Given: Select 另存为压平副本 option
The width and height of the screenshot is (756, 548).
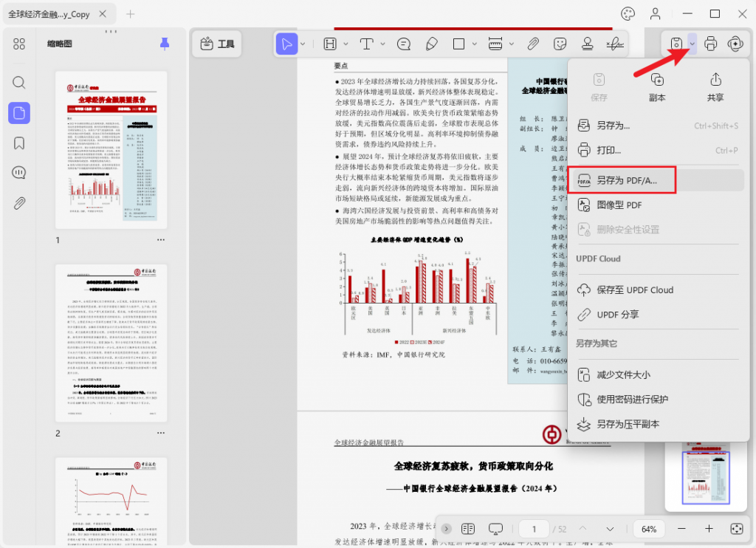Looking at the screenshot, I should coord(658,424).
